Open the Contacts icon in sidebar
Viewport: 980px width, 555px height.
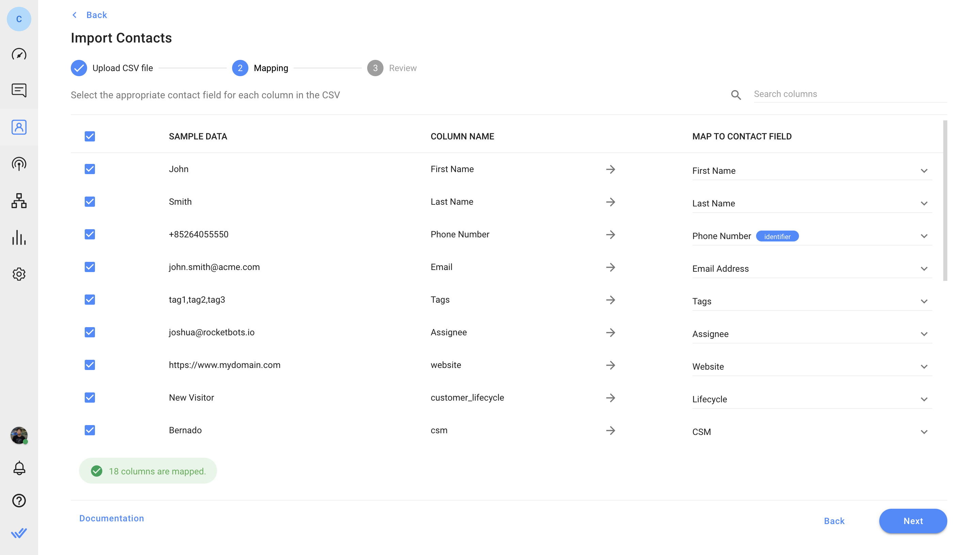tap(19, 127)
